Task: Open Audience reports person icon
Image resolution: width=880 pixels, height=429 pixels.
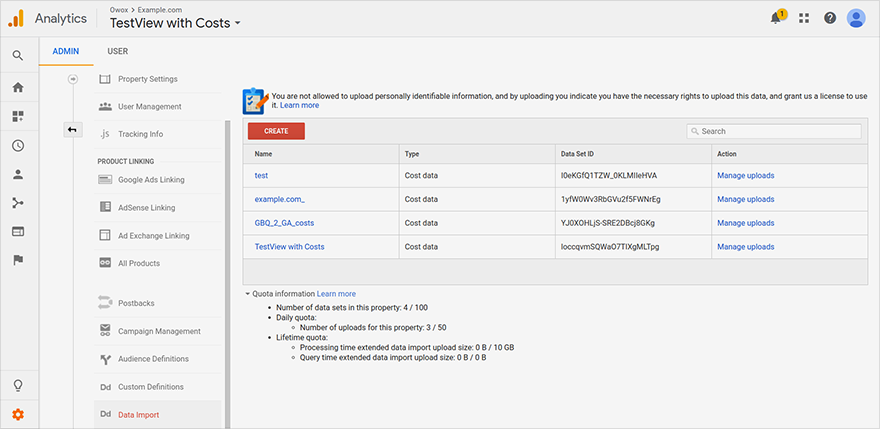Action: (x=18, y=174)
